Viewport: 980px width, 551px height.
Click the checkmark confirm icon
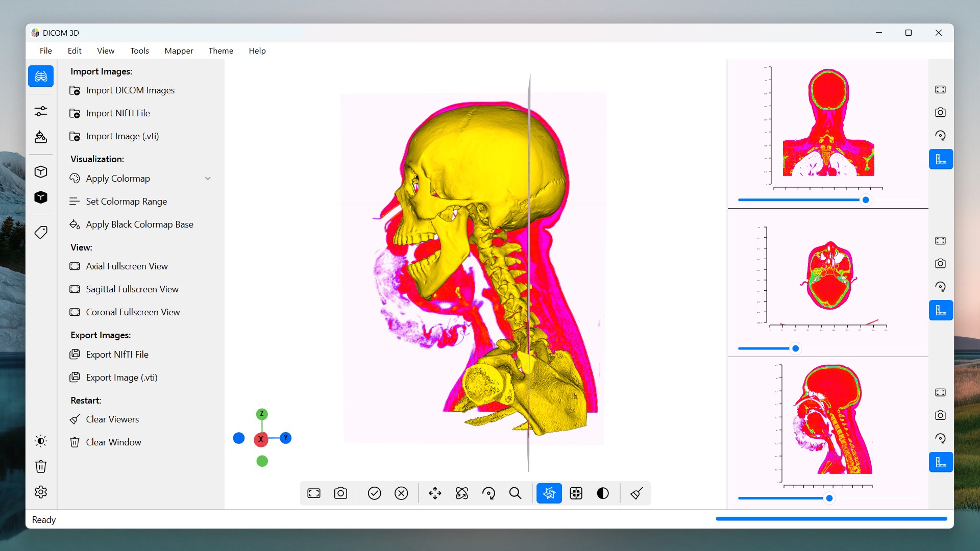point(375,493)
